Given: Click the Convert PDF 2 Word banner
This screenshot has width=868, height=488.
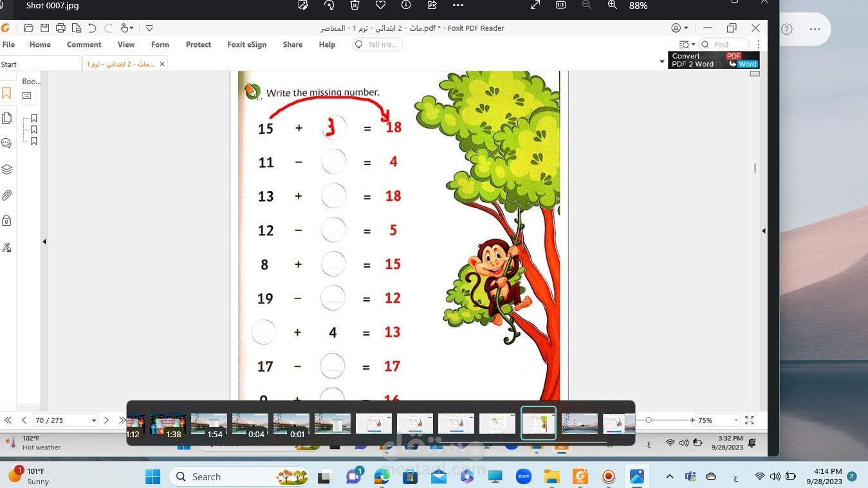Looking at the screenshot, I should pos(714,60).
